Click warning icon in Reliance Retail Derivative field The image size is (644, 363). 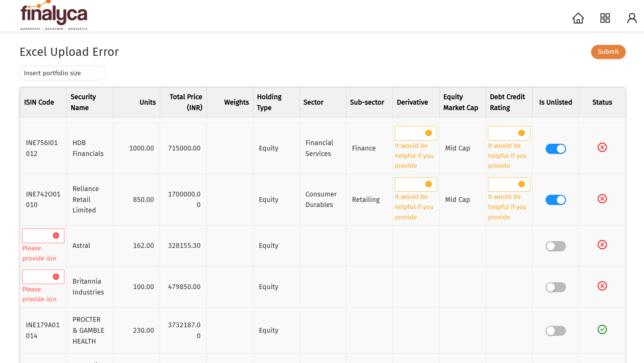point(428,184)
